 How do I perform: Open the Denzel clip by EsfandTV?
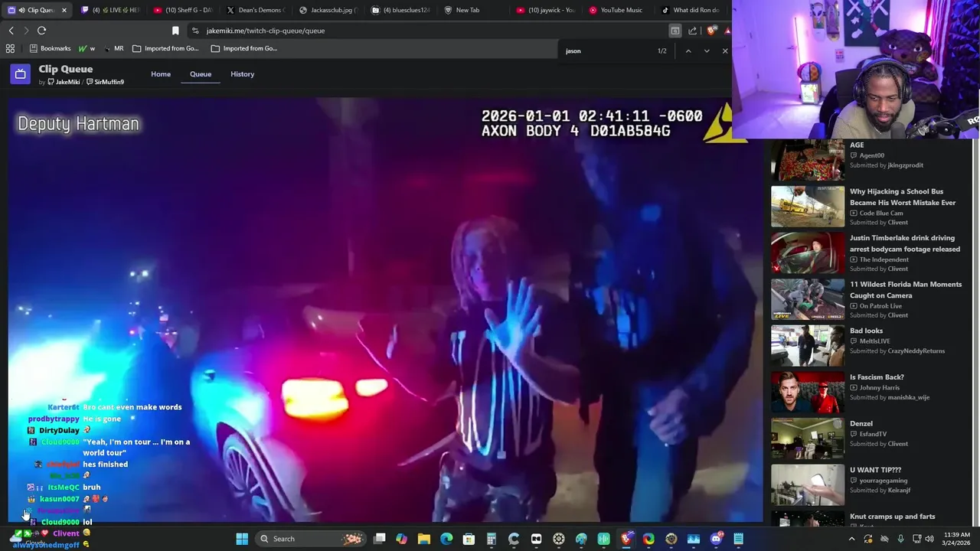[861, 423]
